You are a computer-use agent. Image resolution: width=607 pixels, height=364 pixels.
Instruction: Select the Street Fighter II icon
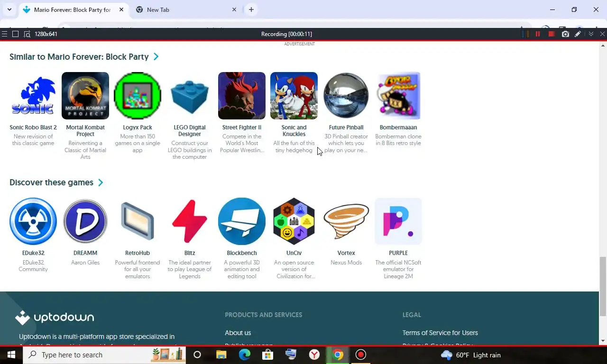tap(242, 96)
